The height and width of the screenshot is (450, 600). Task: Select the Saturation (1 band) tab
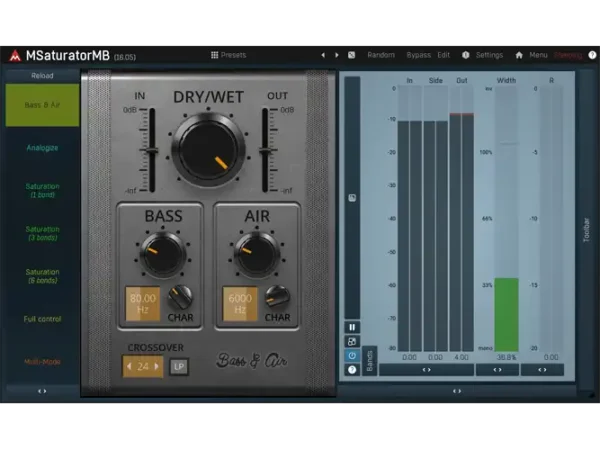point(42,191)
